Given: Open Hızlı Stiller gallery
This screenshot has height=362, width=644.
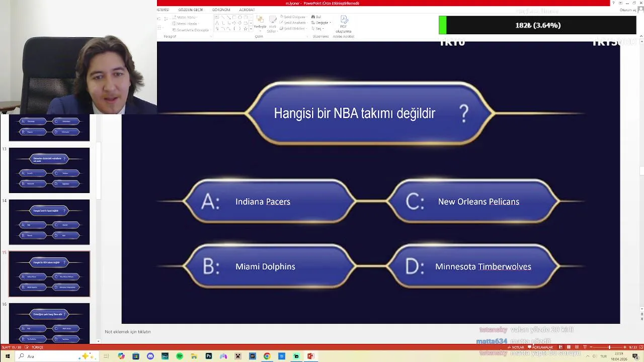Looking at the screenshot, I should (x=272, y=24).
